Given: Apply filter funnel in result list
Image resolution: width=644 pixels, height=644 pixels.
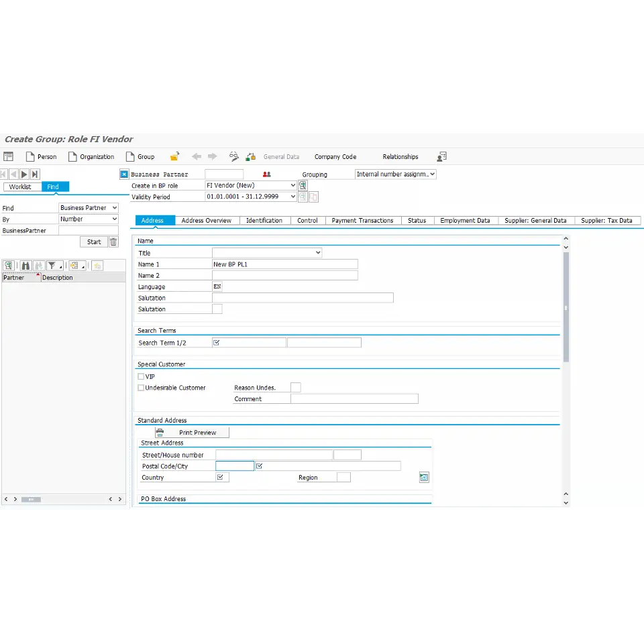Looking at the screenshot, I should 52,266.
